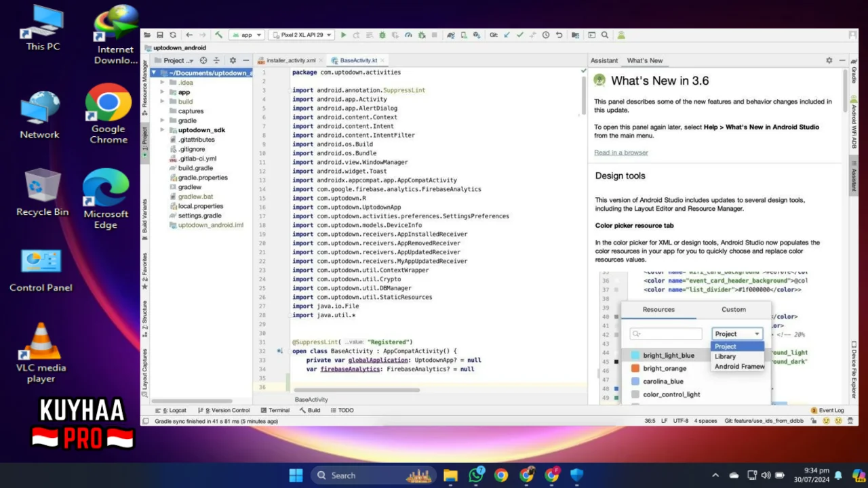Click the Save All toolbar icon
Screen dimensions: 868x488
coord(160,35)
